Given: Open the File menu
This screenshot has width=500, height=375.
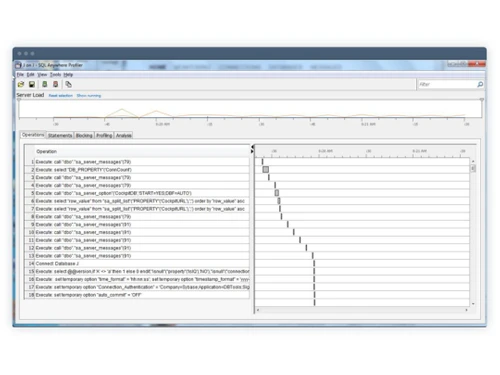Looking at the screenshot, I should [20, 75].
